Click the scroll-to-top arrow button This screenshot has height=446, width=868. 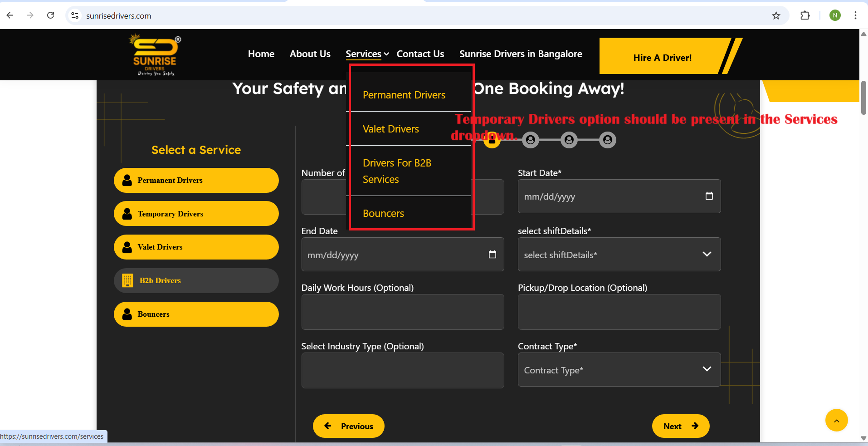click(x=836, y=421)
